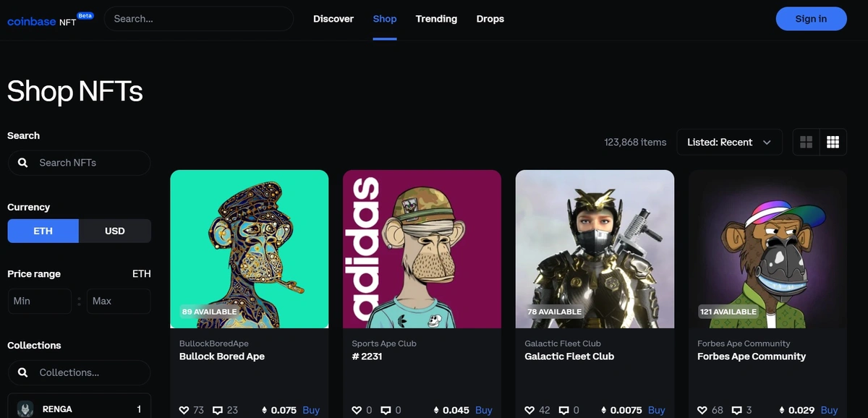Buy the #2231 Sports Ape NFT

(484, 410)
